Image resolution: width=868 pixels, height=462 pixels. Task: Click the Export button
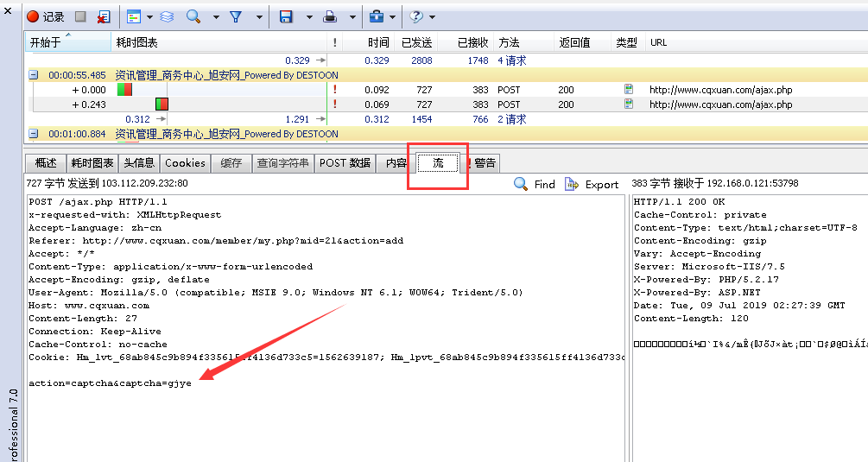tap(592, 184)
